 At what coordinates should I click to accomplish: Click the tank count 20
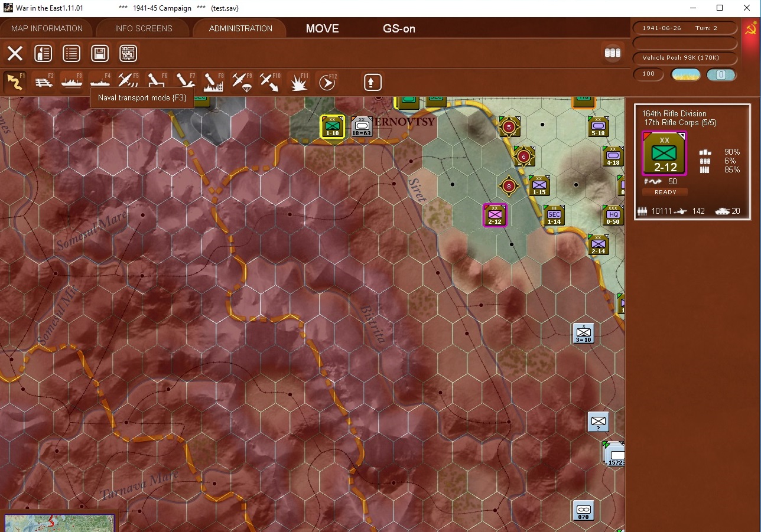[736, 211]
